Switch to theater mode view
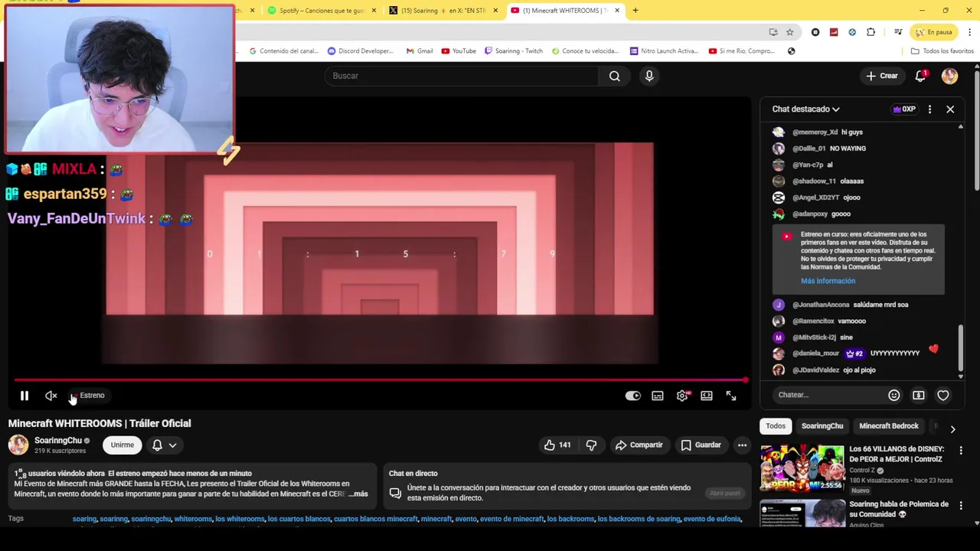This screenshot has width=980, height=551. 707,396
